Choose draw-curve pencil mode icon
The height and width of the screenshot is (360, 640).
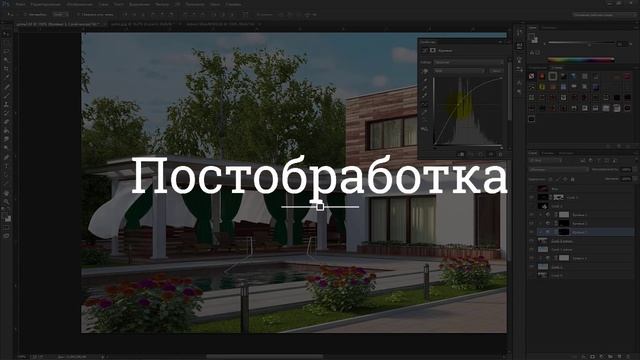[425, 113]
